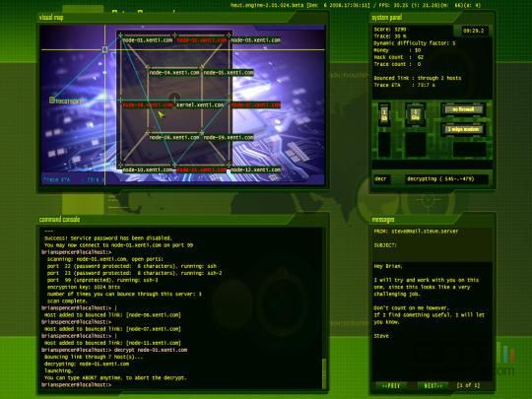
Task: Select the red node-02.xenti.com host
Action: 202,40
